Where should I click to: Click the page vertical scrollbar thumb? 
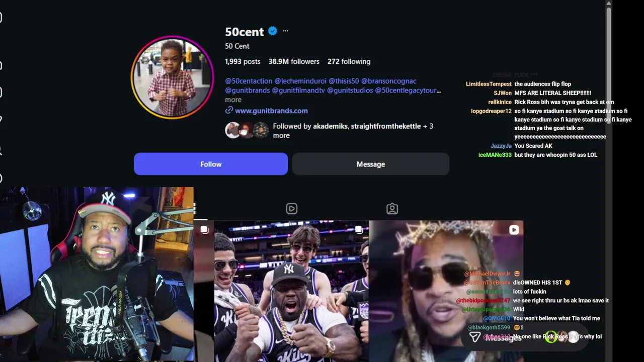pos(609,53)
